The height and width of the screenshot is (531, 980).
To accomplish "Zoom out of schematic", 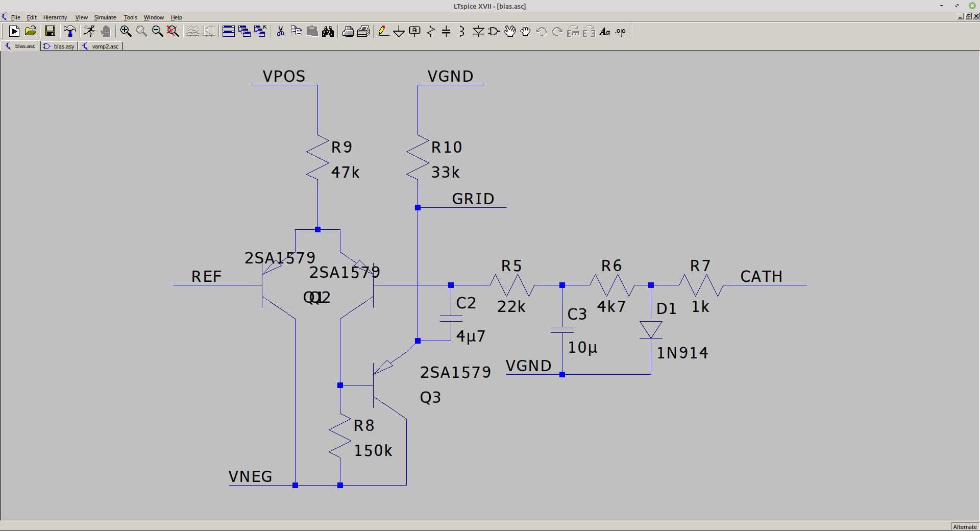I will (157, 31).
